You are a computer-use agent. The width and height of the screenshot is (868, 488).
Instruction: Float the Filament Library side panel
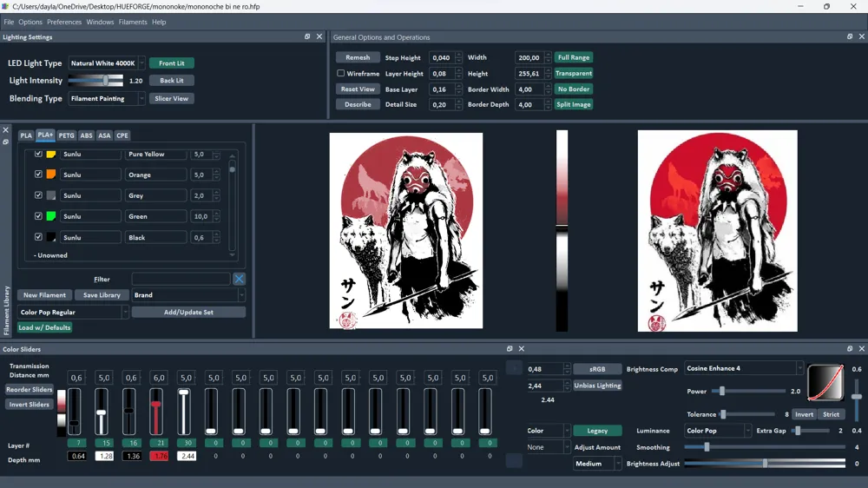coord(5,142)
